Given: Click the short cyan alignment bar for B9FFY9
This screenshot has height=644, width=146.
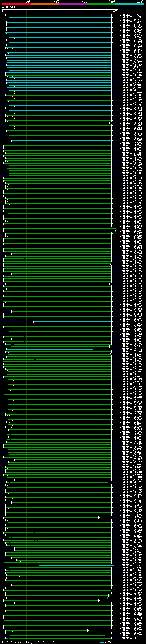Looking at the screenshot, I should tap(50, 349).
